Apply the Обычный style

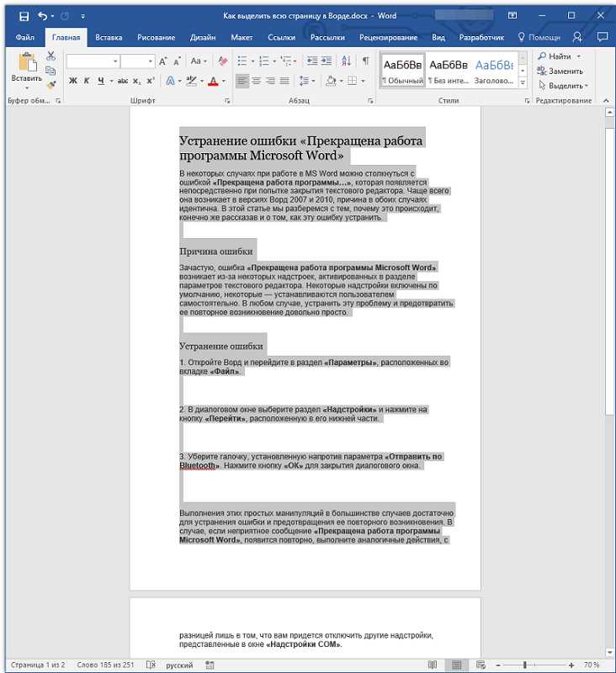click(x=402, y=72)
